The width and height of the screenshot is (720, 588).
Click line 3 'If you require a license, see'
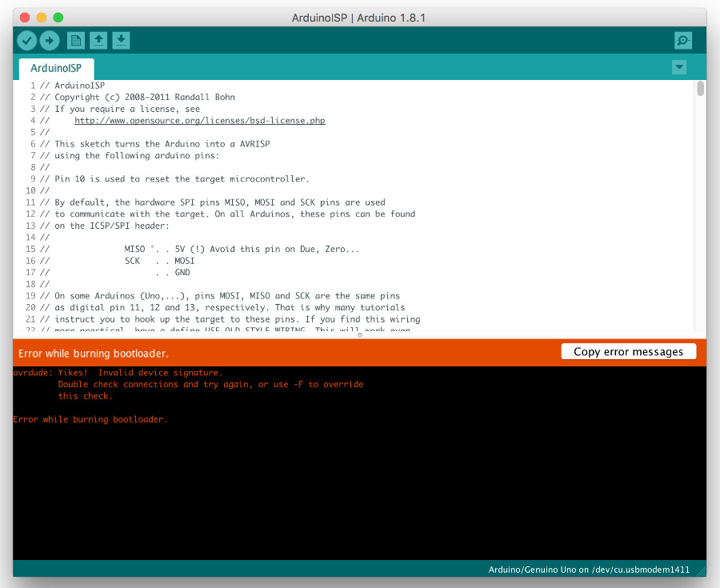pyautogui.click(x=120, y=109)
